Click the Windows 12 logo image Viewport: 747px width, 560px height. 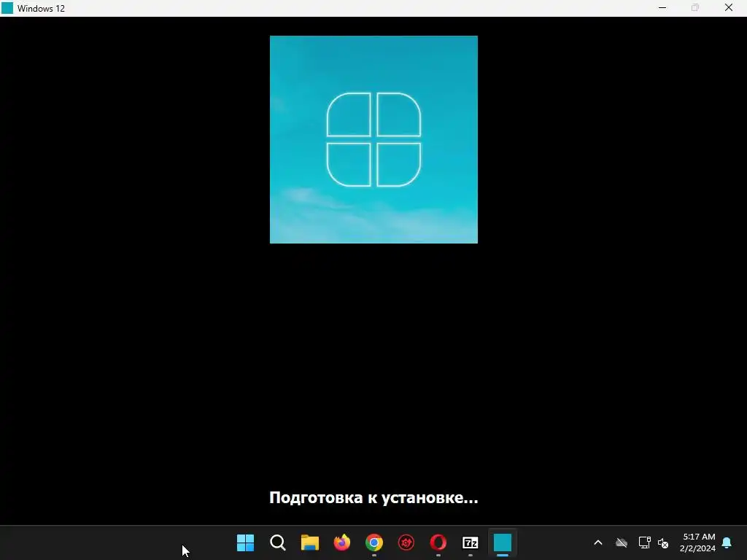(x=373, y=139)
